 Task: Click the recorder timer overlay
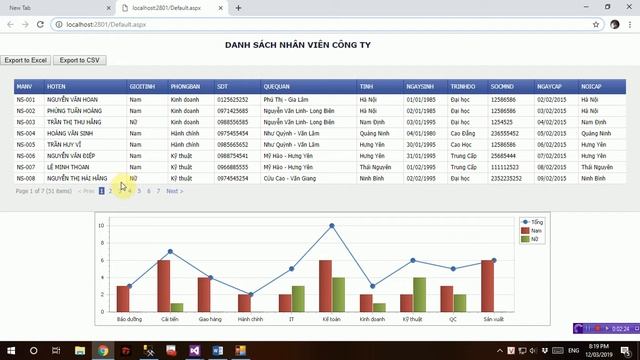click(606, 329)
